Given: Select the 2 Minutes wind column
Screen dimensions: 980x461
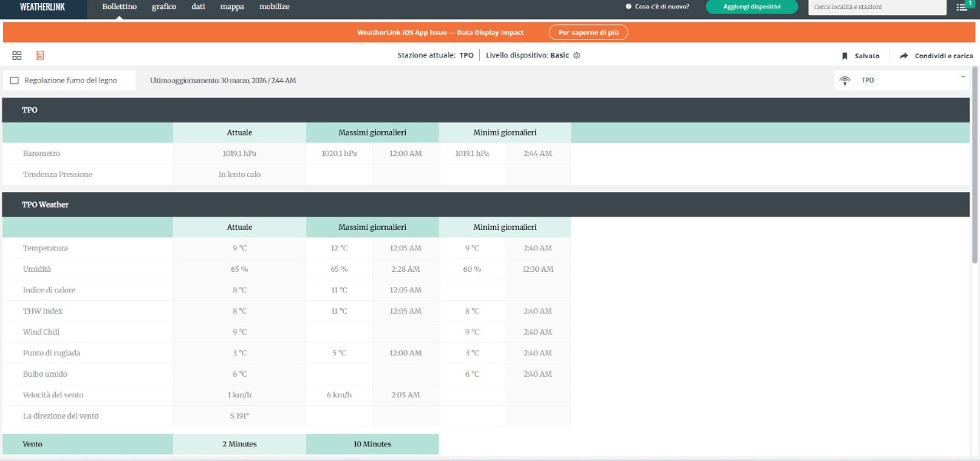Looking at the screenshot, I should click(x=239, y=444).
